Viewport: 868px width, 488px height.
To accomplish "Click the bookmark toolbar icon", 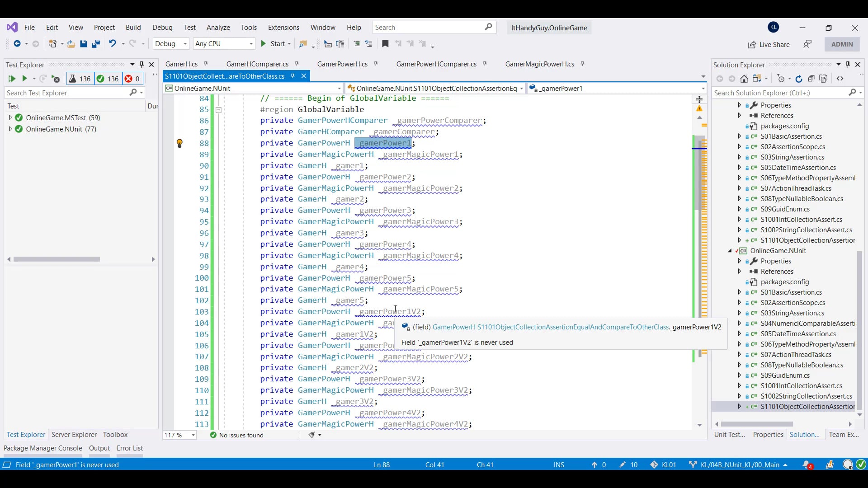I will [385, 44].
